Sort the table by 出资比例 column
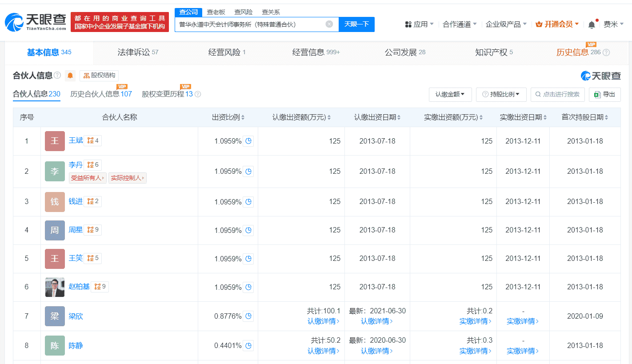 (x=228, y=117)
